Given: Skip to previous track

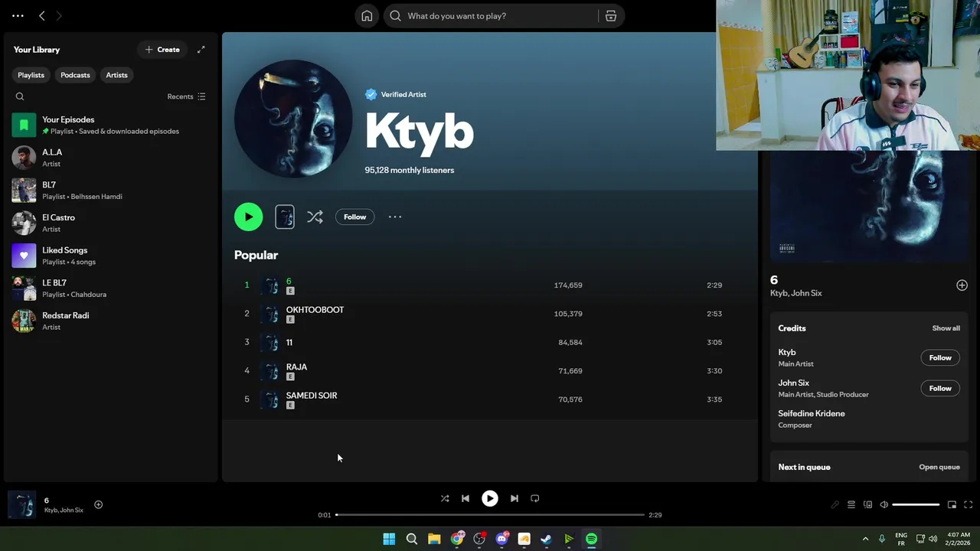Looking at the screenshot, I should 465,498.
